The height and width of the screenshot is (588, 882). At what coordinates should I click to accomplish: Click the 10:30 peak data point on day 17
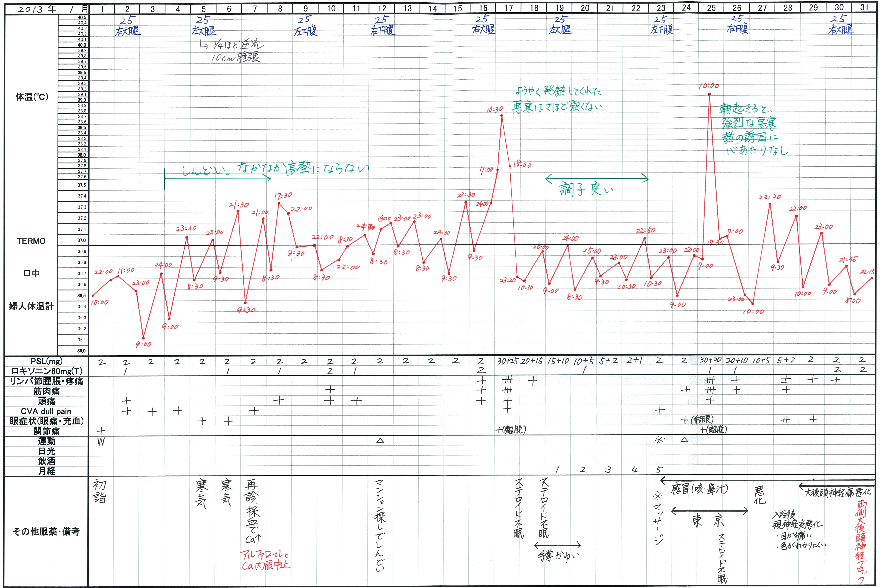(502, 115)
